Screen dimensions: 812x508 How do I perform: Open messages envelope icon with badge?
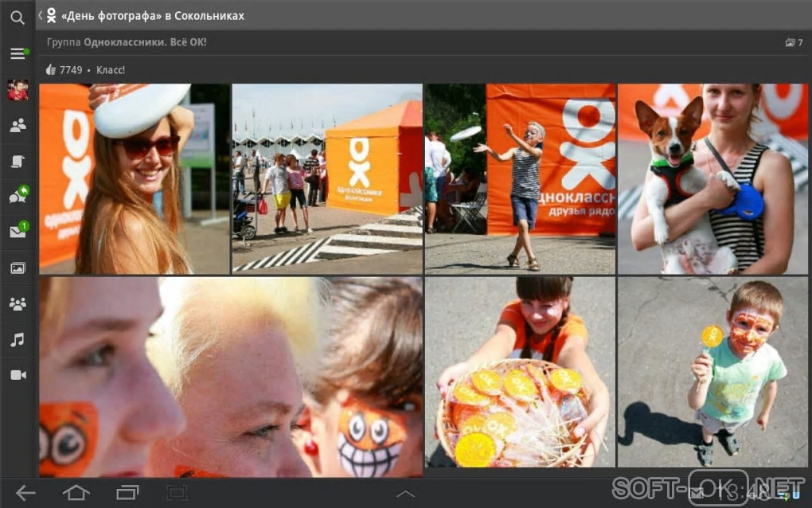[x=19, y=230]
